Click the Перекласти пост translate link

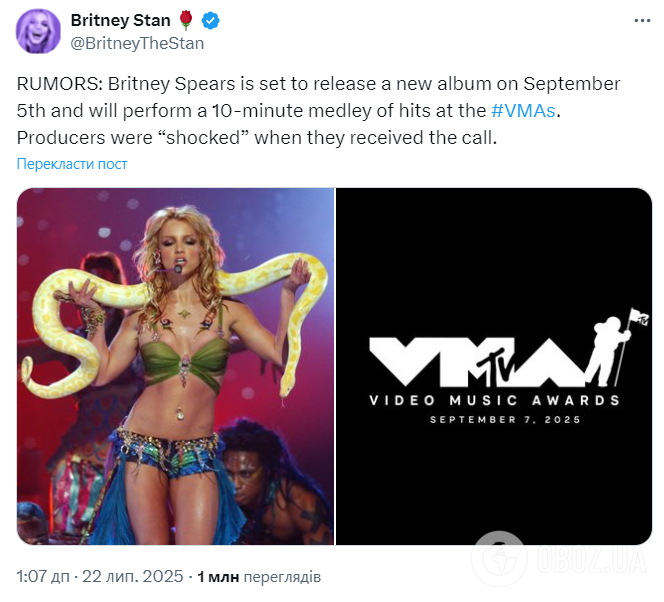[x=72, y=164]
